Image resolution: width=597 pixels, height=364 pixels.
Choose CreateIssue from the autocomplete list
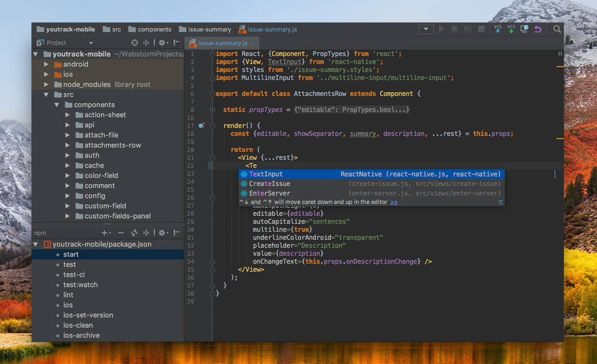(x=270, y=183)
